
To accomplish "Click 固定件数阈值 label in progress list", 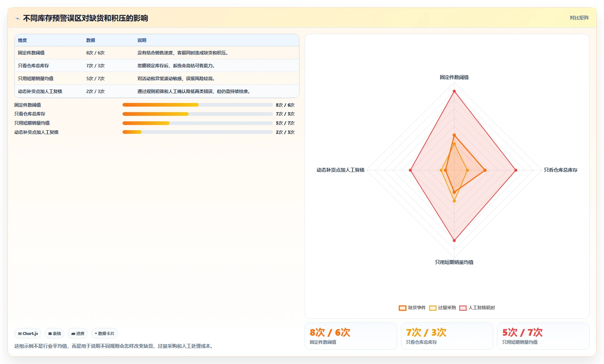I will point(28,105).
